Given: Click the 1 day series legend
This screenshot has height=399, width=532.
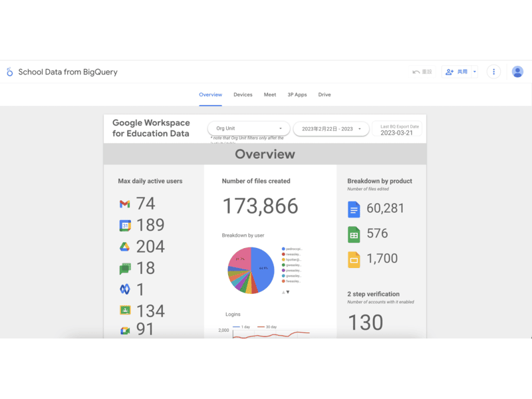Looking at the screenshot, I should pos(241,327).
